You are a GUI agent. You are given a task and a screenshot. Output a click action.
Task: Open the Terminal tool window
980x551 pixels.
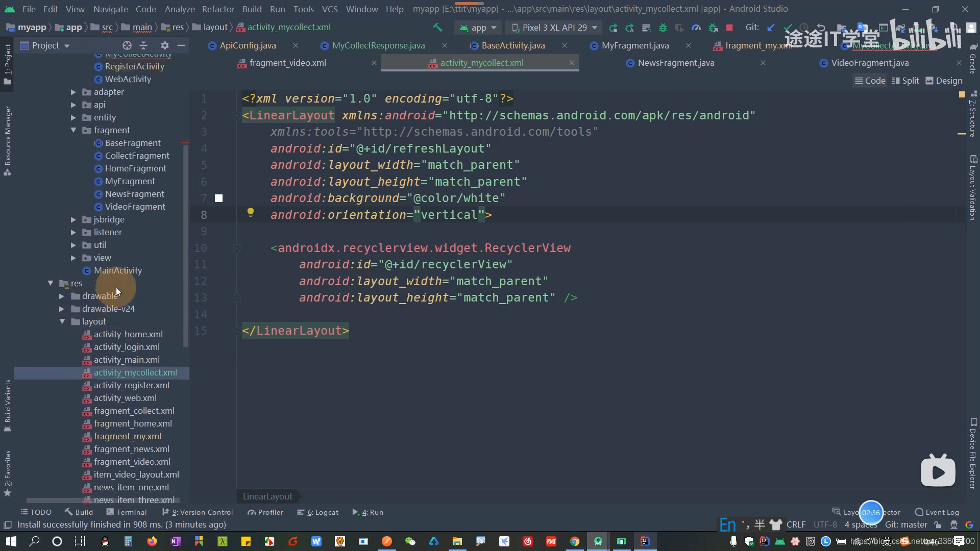coord(126,512)
